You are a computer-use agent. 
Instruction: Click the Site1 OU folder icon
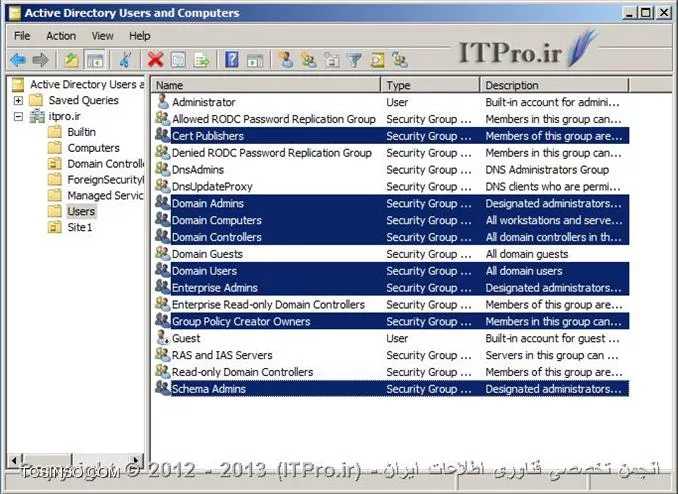[54, 227]
